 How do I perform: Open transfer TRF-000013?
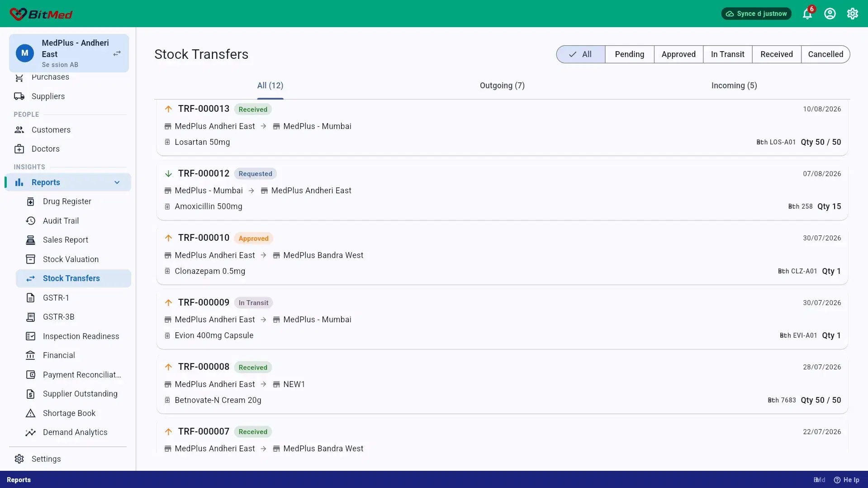tap(502, 127)
